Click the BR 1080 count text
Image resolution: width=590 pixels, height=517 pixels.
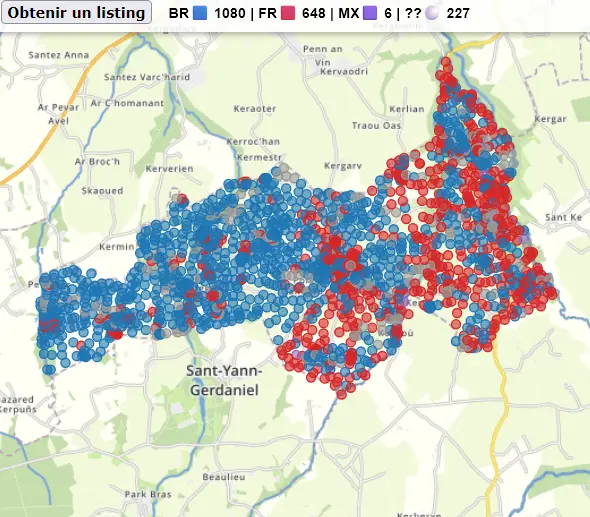point(230,13)
